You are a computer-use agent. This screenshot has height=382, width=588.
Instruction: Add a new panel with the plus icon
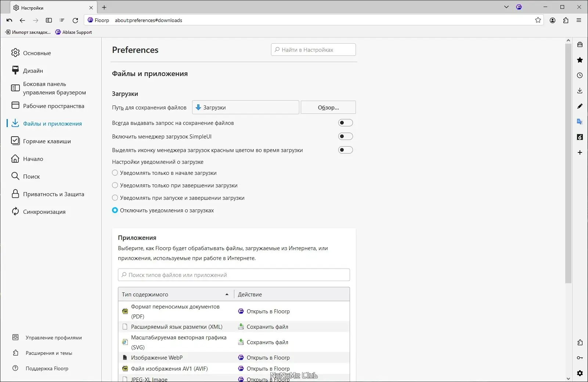580,152
